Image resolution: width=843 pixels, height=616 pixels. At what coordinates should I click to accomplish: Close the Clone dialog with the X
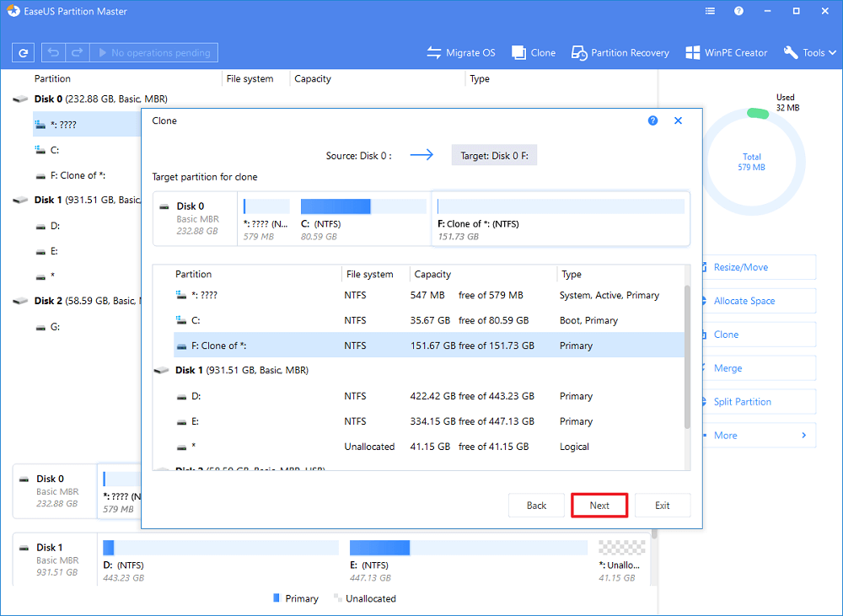678,121
